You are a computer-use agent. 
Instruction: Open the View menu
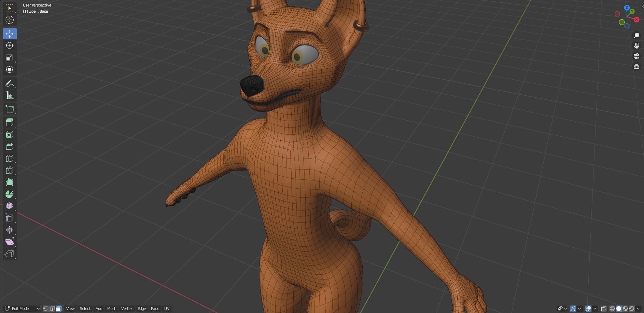(x=70, y=309)
